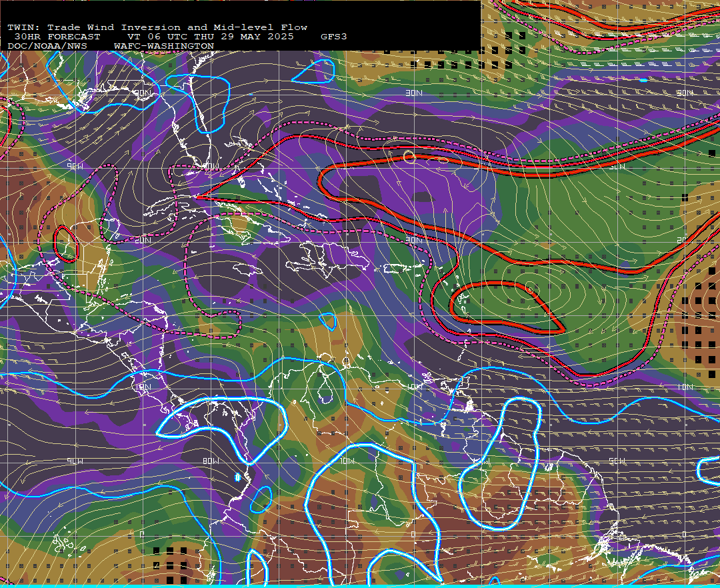Screen dimensions: 720x588
Task: Click the "20N" label beside the Yucatan coast
Action: (x=143, y=240)
